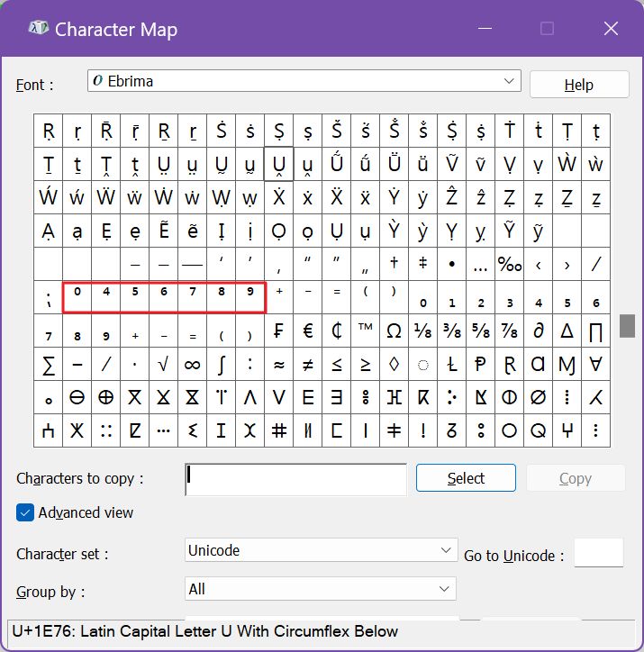The image size is (644, 652).
Task: Pick capital U with double acute Ű
Action: tap(336, 164)
